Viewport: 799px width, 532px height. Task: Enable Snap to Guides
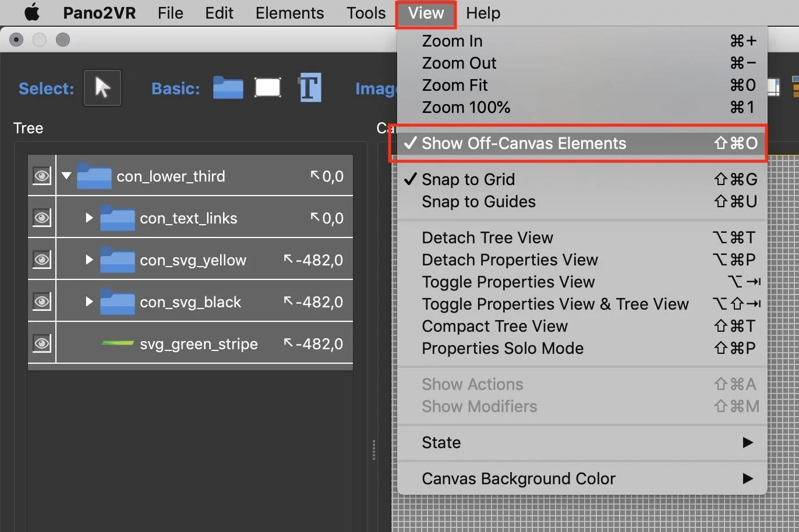[582, 201]
